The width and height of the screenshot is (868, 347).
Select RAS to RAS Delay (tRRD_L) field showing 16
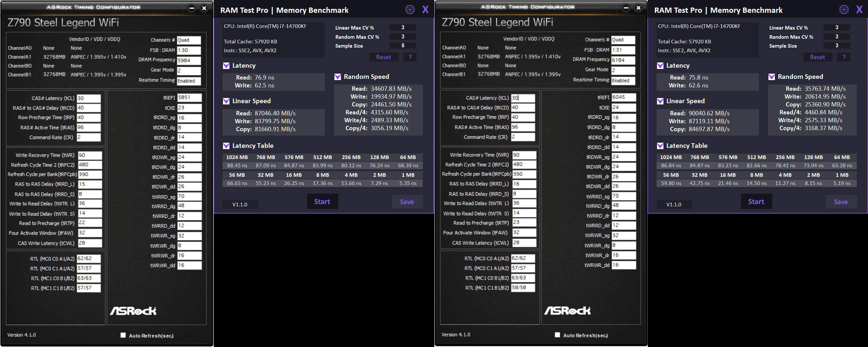pyautogui.click(x=524, y=184)
